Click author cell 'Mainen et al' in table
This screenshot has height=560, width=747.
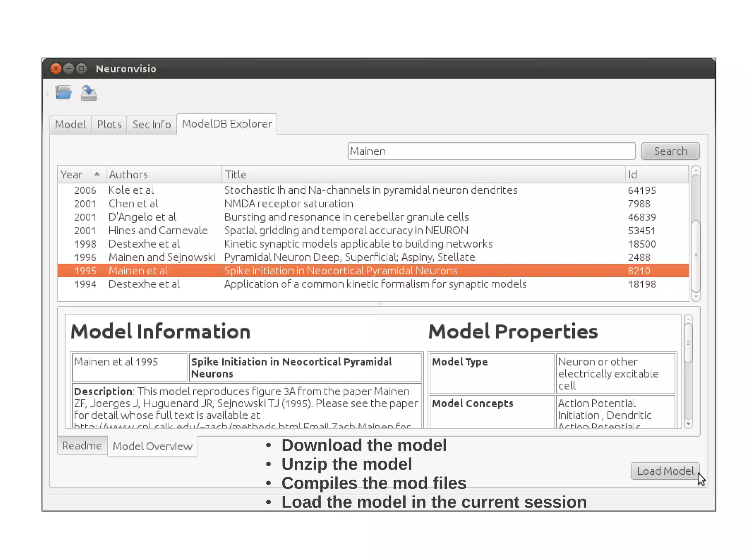[138, 271]
